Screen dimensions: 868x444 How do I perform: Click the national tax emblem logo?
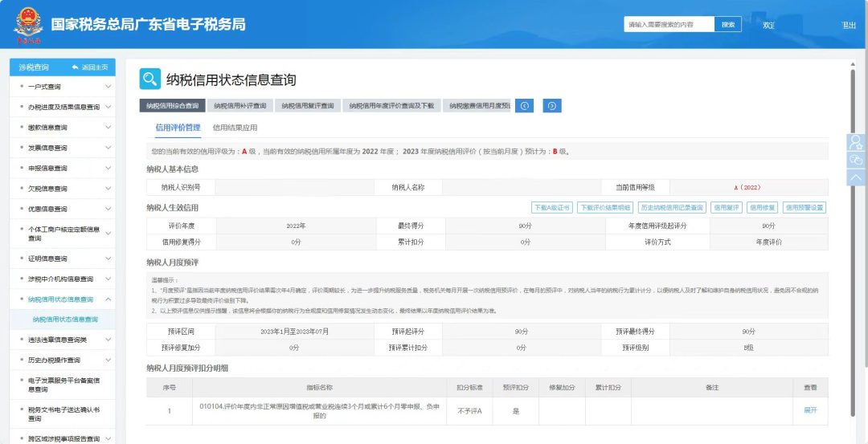28,26
